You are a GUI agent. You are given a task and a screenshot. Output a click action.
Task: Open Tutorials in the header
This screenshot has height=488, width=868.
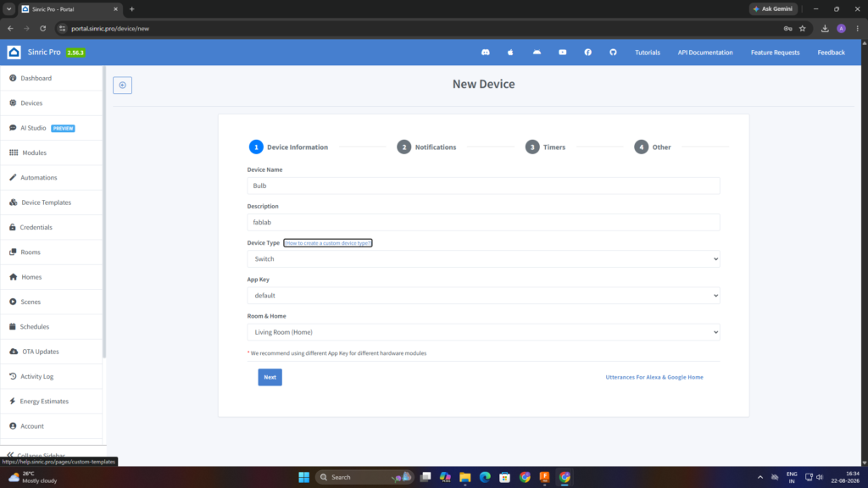[647, 53]
